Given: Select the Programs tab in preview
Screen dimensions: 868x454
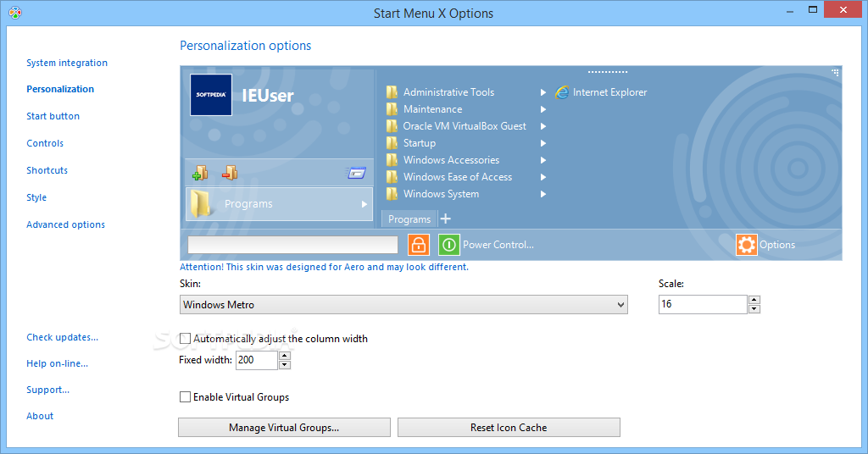Looking at the screenshot, I should (x=409, y=219).
